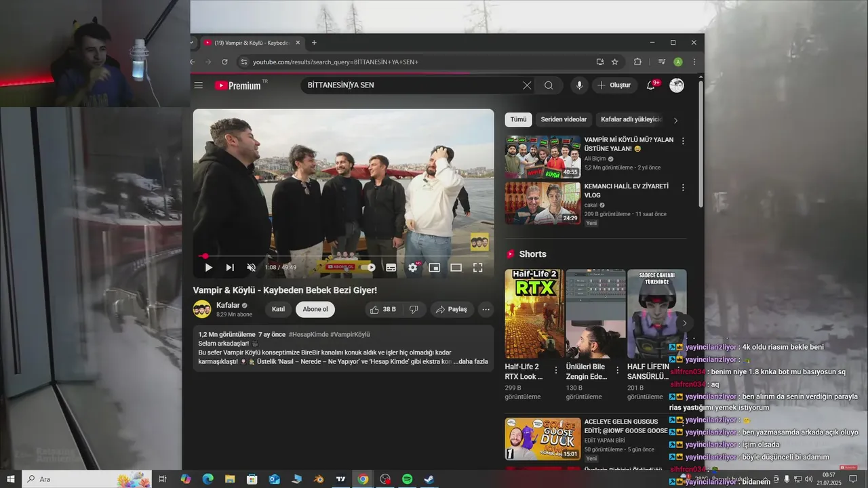
Task: Open the Half-Life 2 RTX short
Action: tap(534, 314)
